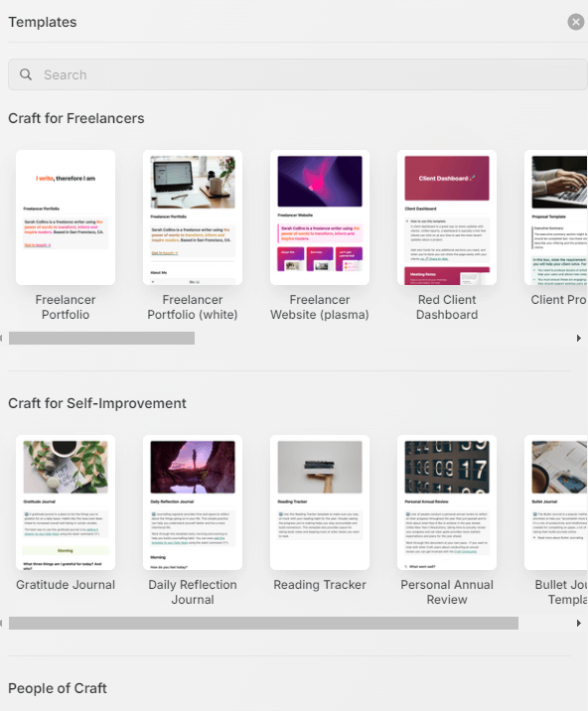
Task: Click the Reading Tracker title text
Action: 320,585
